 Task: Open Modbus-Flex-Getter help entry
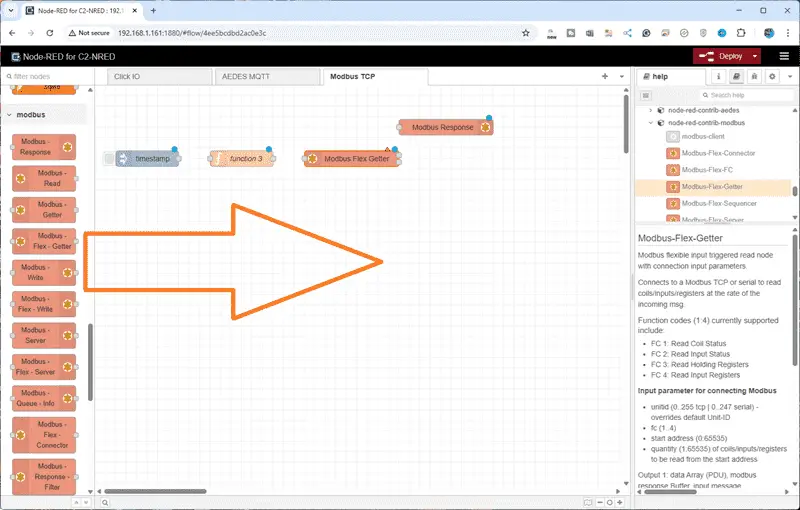pyautogui.click(x=713, y=187)
